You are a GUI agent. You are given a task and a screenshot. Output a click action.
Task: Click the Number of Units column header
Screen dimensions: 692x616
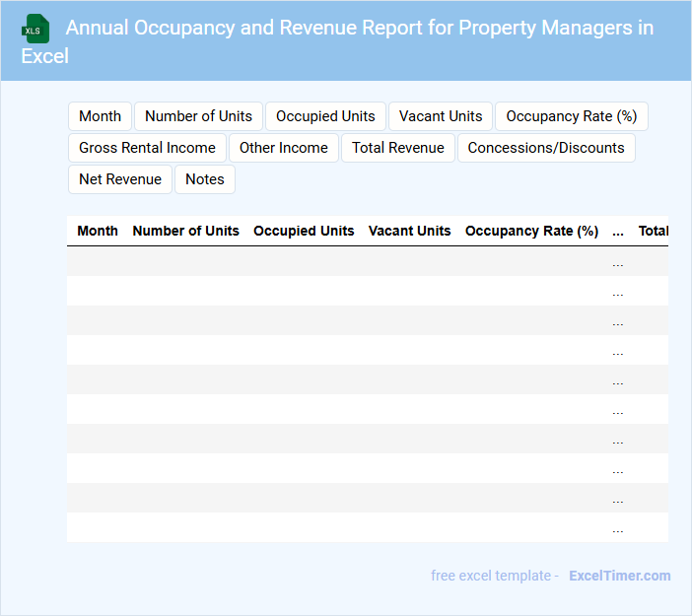(185, 231)
